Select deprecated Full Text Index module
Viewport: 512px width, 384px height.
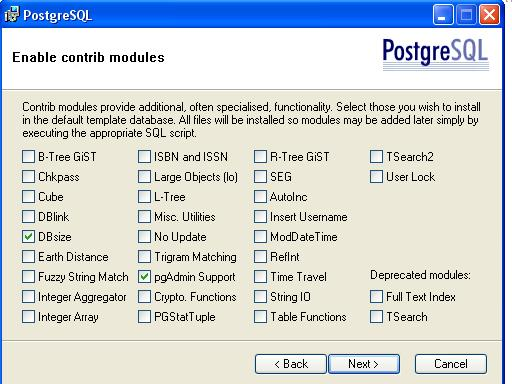376,297
